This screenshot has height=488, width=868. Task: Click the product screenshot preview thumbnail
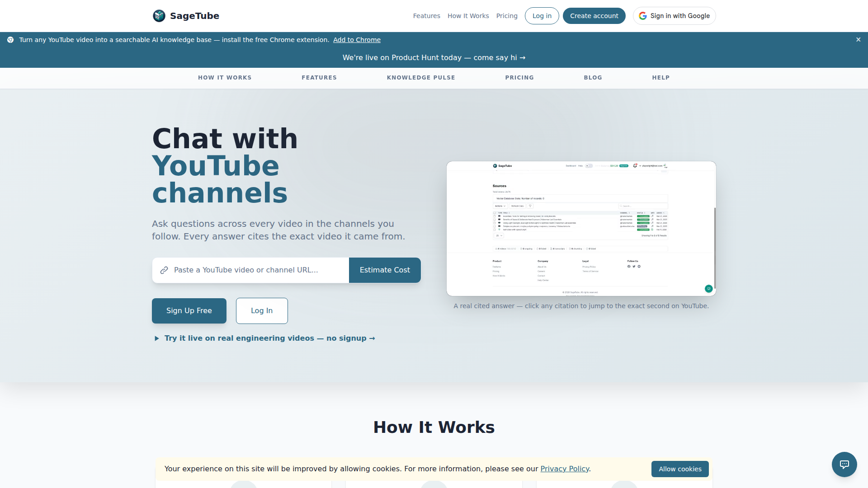(581, 229)
